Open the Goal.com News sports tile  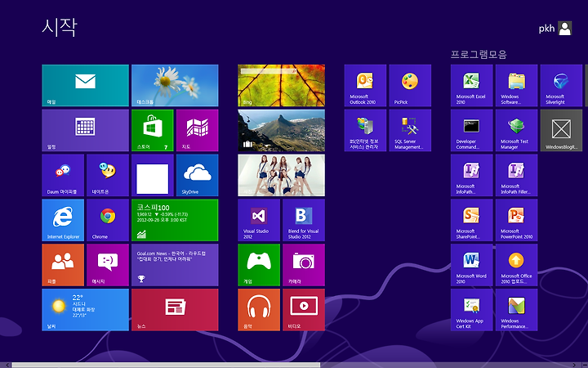coord(175,265)
